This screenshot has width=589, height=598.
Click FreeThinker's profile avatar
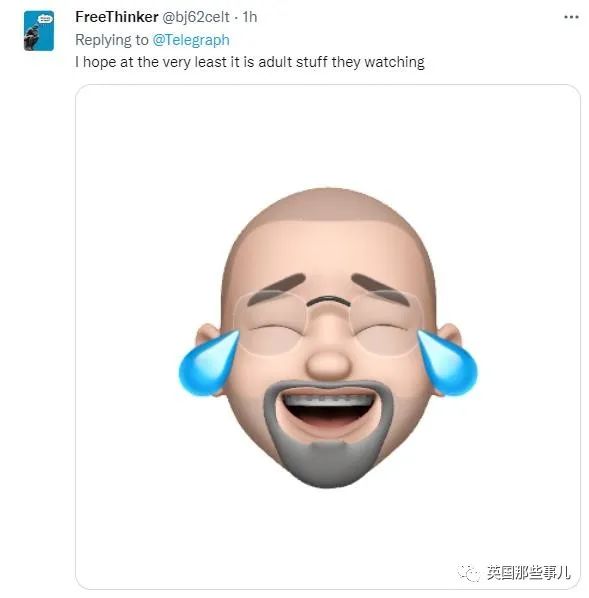pos(39,31)
